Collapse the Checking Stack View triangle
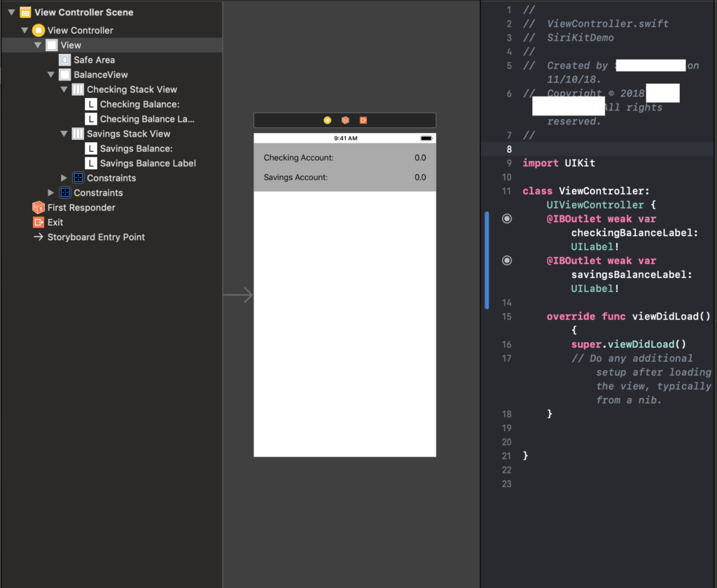 tap(64, 90)
